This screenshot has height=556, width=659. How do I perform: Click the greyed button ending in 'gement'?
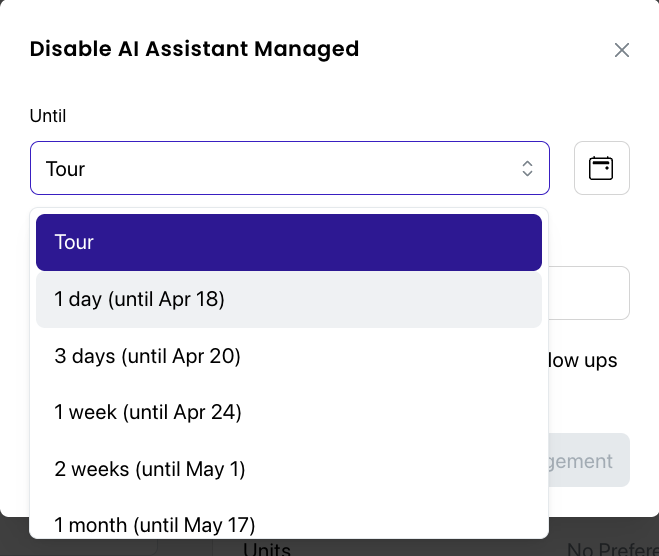coord(589,460)
